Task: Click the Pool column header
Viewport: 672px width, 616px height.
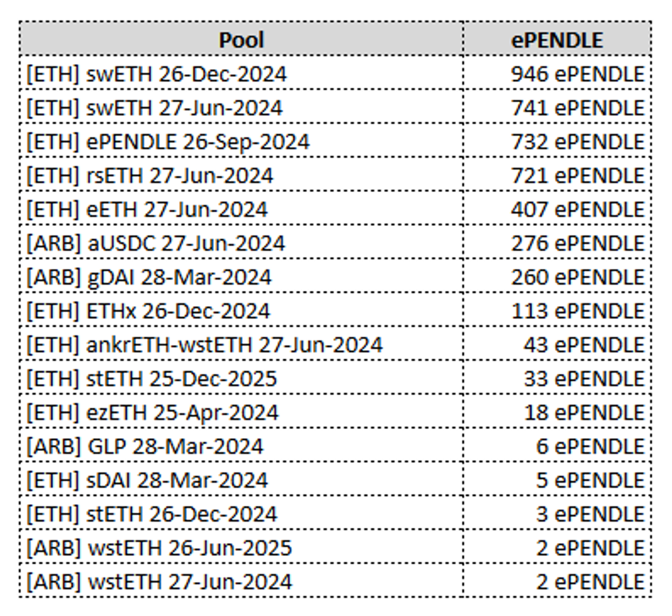Action: pyautogui.click(x=241, y=40)
